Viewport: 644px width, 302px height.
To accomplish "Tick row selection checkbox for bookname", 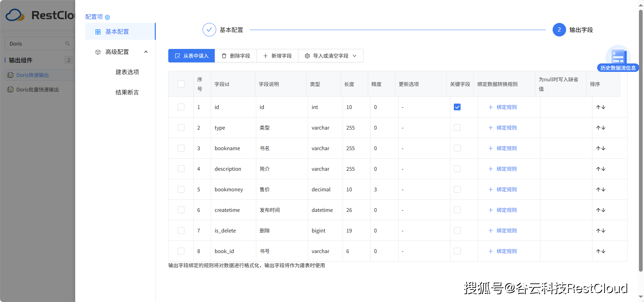I will (x=181, y=148).
